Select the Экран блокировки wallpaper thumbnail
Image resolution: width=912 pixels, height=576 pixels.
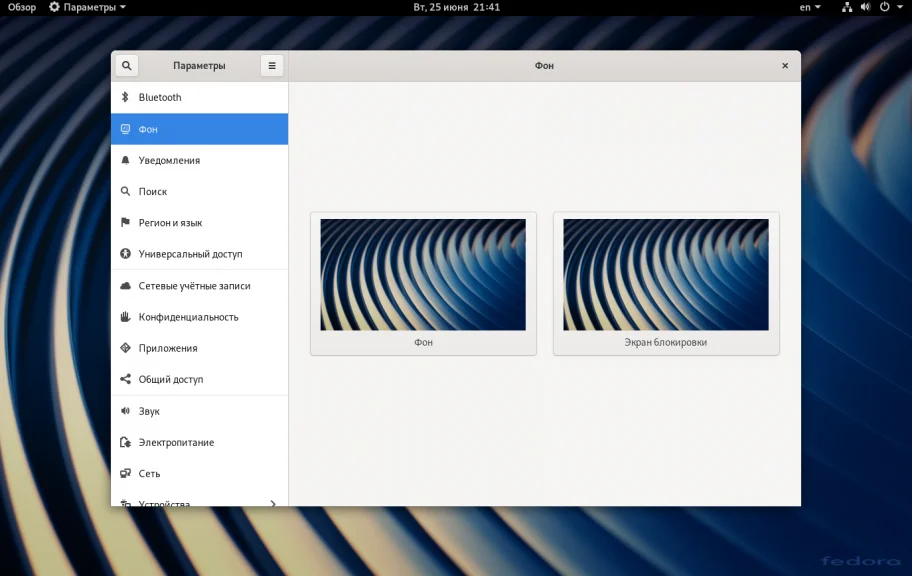(666, 276)
